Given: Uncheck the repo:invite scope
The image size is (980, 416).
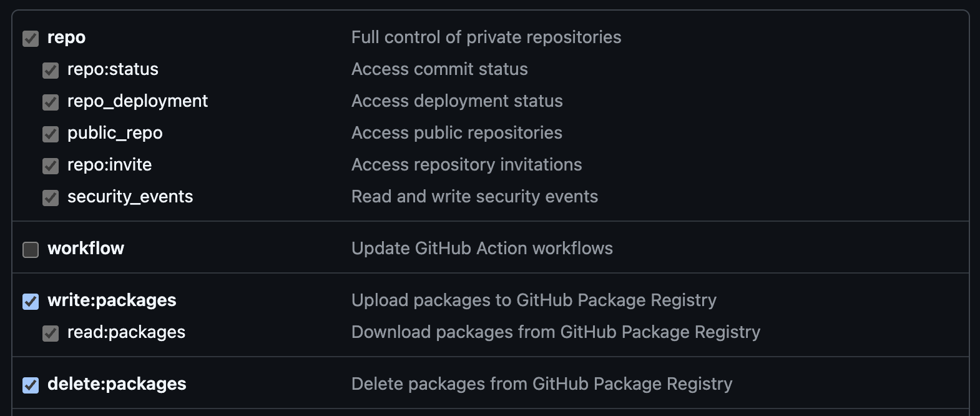Looking at the screenshot, I should click(x=51, y=166).
